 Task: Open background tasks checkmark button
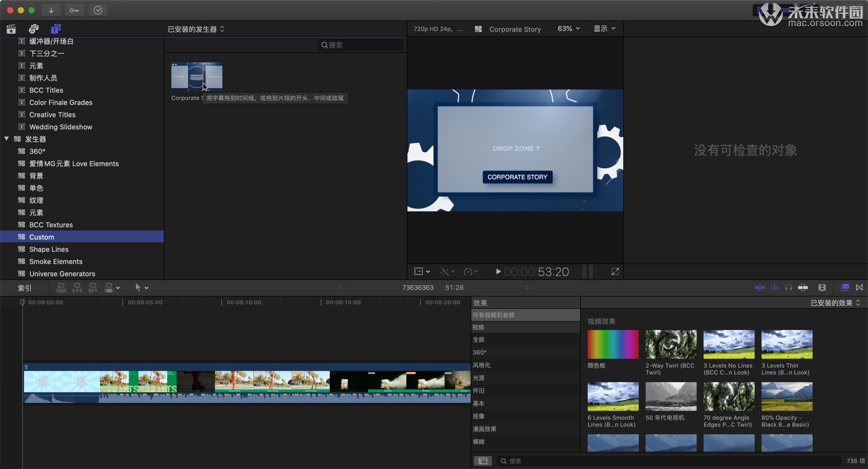98,10
